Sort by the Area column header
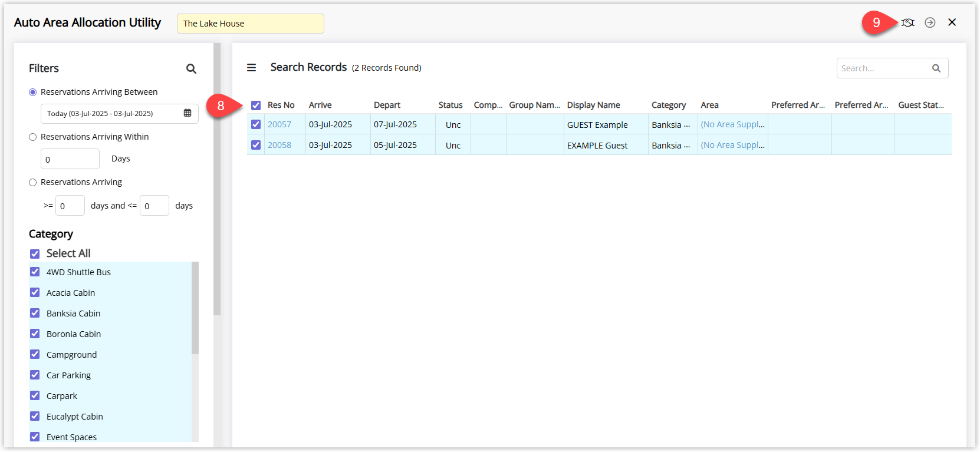Image resolution: width=980 pixels, height=452 pixels. [709, 105]
